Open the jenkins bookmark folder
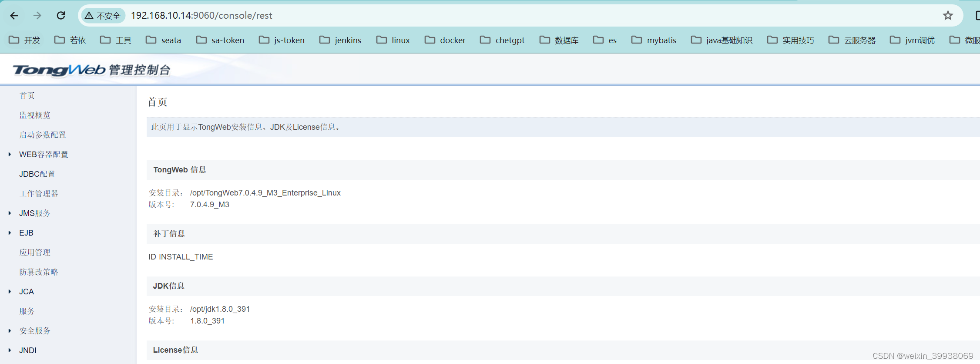This screenshot has width=980, height=364. point(340,40)
